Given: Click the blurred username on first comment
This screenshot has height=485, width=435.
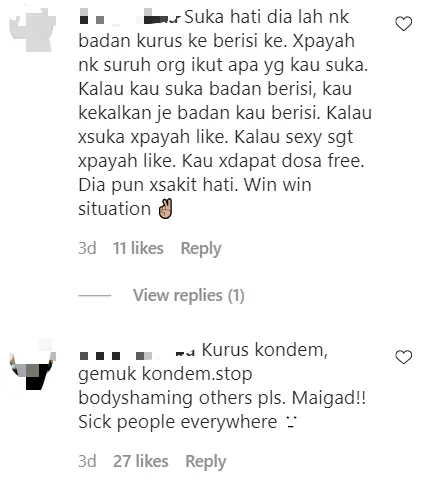Looking at the screenshot, I should [x=130, y=19].
